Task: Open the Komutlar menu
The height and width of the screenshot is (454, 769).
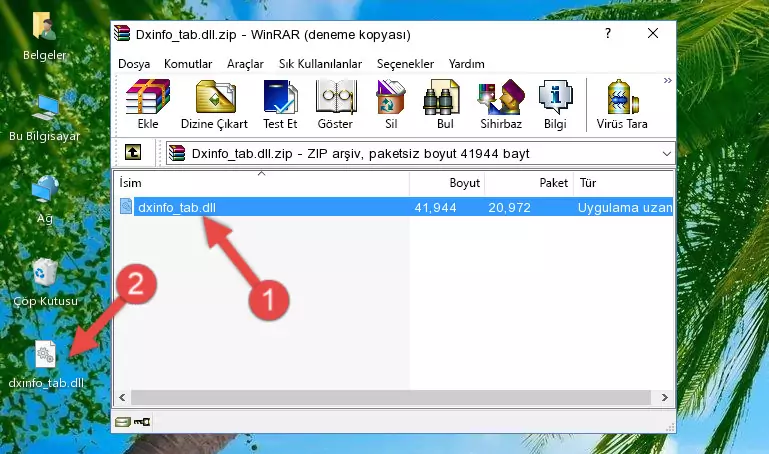Action: (188, 64)
